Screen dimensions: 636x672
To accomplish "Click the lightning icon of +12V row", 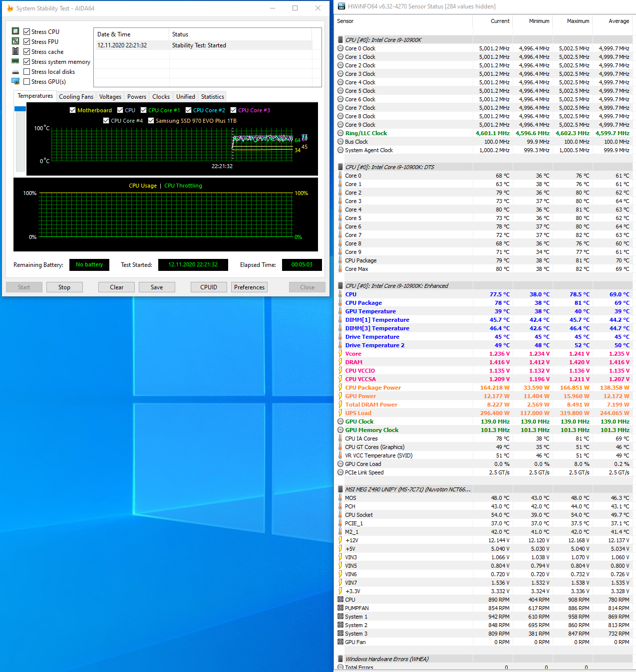I will coord(340,540).
